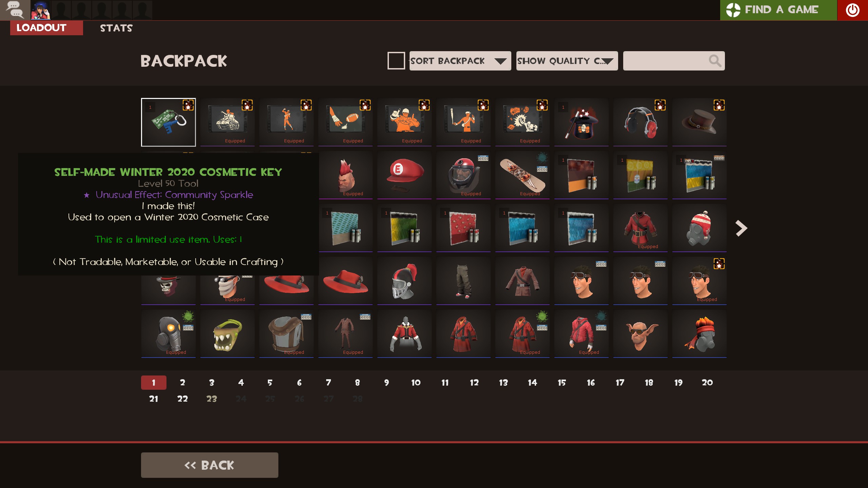The width and height of the screenshot is (868, 488).
Task: Select the green monster mask item
Action: (x=228, y=334)
